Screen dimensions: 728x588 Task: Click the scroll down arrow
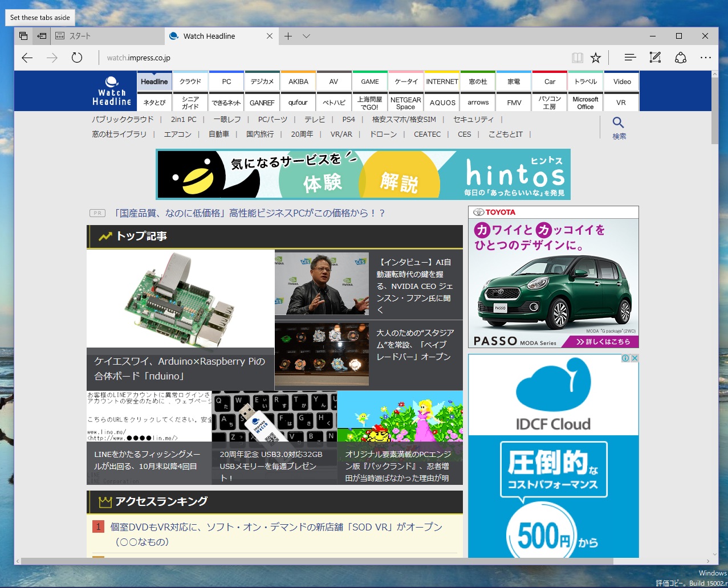715,553
